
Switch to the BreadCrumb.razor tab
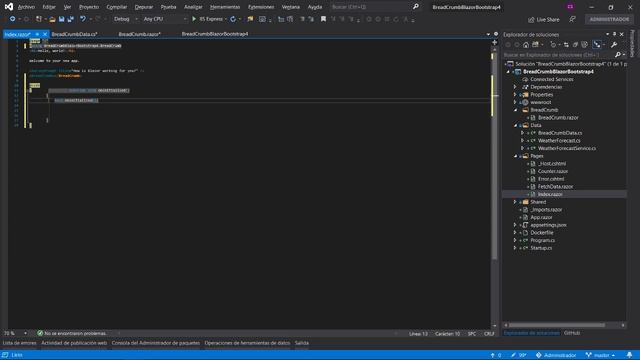(139, 34)
